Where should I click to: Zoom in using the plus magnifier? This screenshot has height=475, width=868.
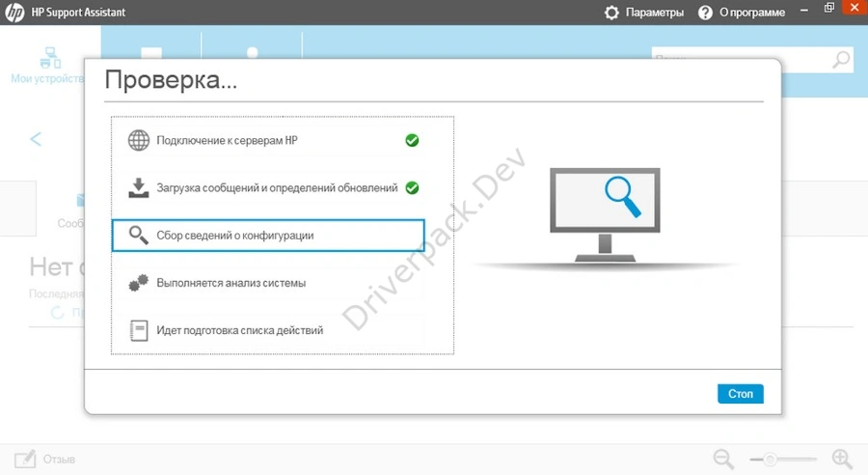click(x=842, y=459)
